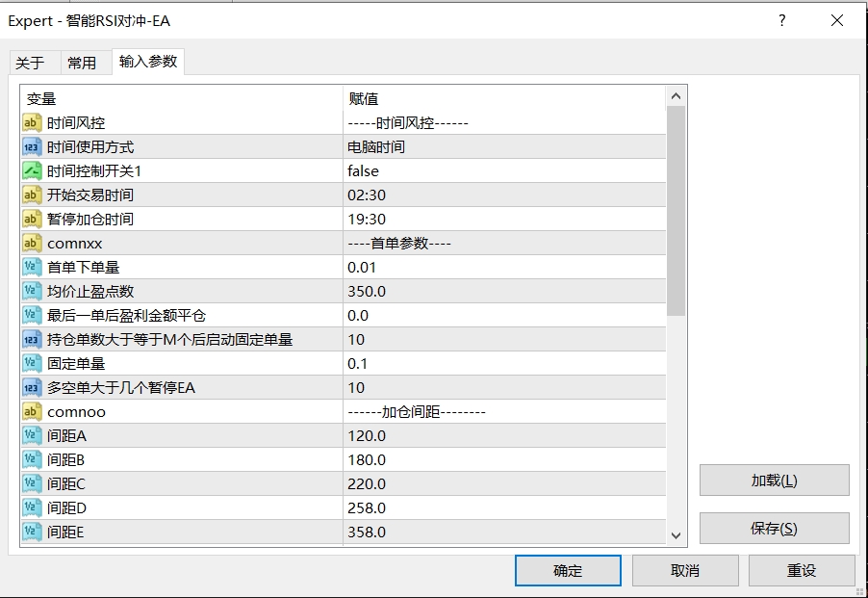Confirm with the 确定 button
Image resolution: width=868 pixels, height=598 pixels.
click(x=568, y=570)
